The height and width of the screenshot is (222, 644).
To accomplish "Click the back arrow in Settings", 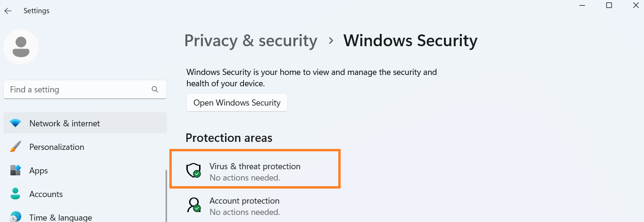I will click(8, 10).
